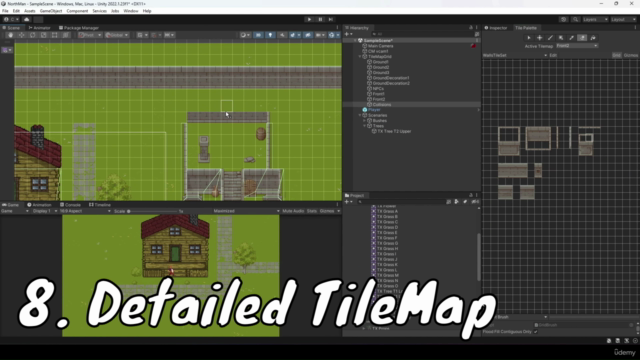Image resolution: width=640 pixels, height=360 pixels.
Task: Select Ground1 in Hierarchy
Action: point(380,62)
